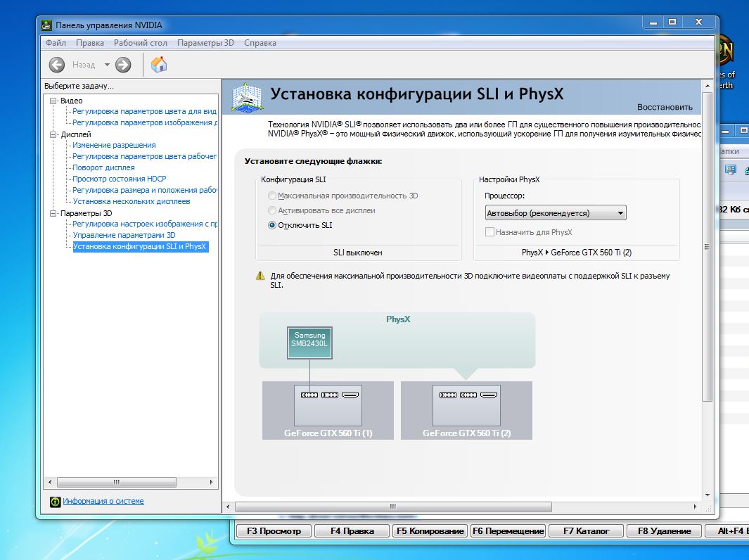Click main panel scroll down arrow
749x560 pixels.
tap(708, 495)
